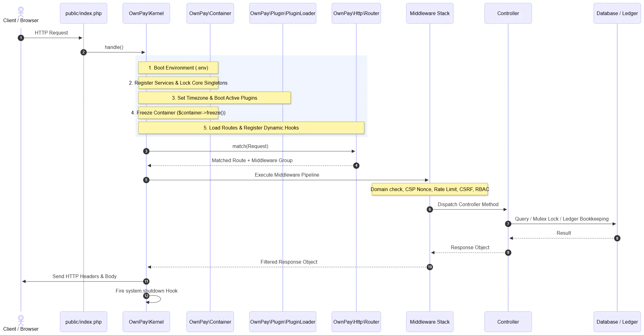Click the top OwnPay\Kernel participant box
The height and width of the screenshot is (335, 644).
click(x=146, y=13)
